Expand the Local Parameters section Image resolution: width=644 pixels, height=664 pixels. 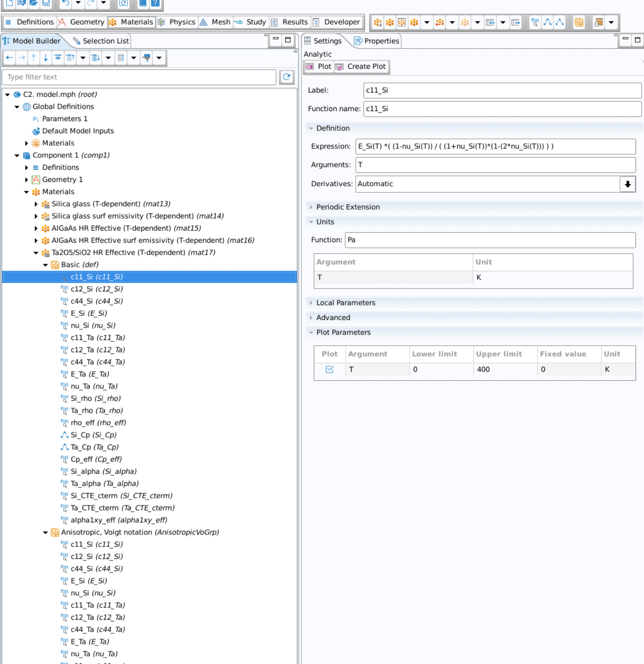coord(345,303)
